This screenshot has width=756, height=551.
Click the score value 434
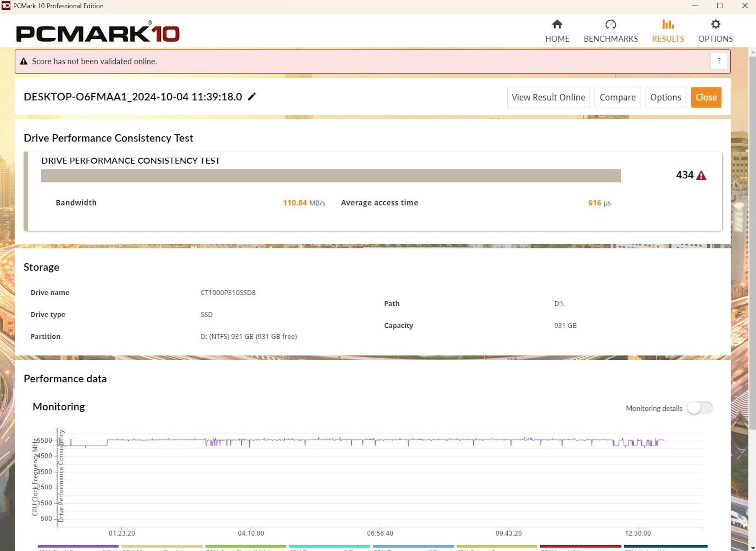(684, 175)
